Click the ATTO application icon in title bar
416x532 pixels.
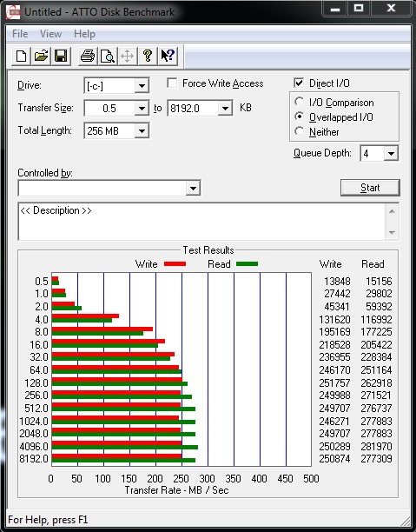[x=13, y=12]
